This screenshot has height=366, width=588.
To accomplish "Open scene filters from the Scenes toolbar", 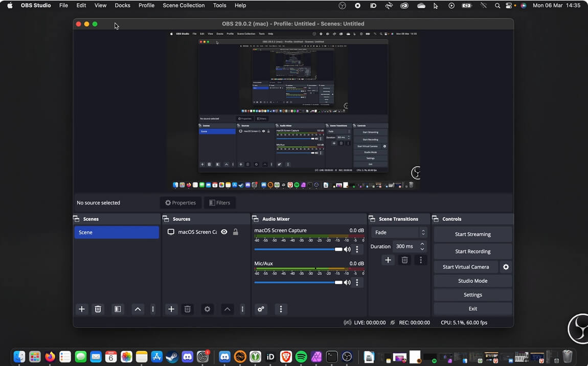I will pos(118,309).
